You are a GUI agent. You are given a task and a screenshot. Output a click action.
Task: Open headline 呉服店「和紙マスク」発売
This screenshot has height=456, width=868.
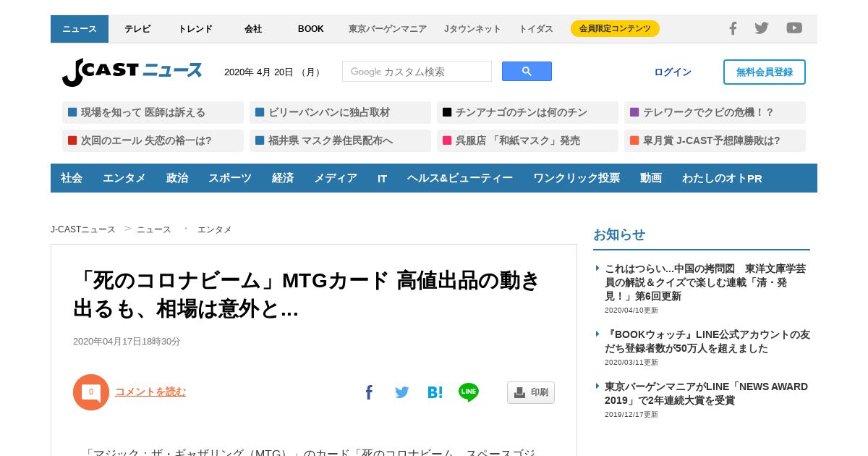pyautogui.click(x=527, y=140)
